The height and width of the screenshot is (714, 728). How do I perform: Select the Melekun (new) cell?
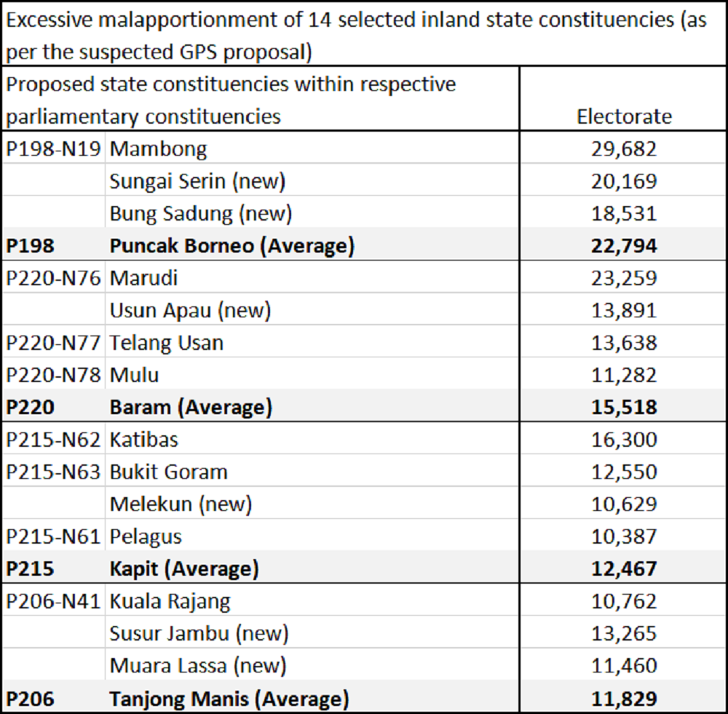(181, 504)
